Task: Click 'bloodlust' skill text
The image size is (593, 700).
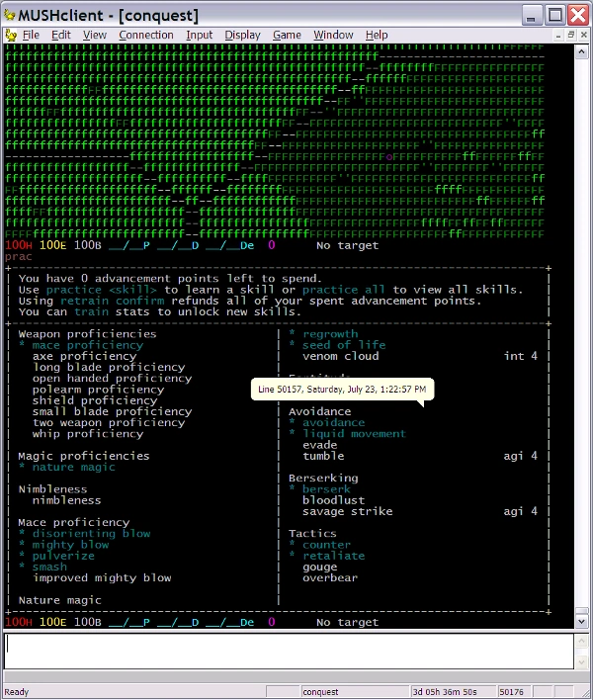Action: click(333, 500)
